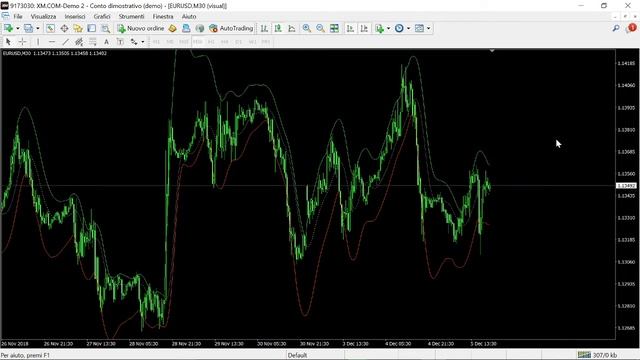Select the text label tool
This screenshot has height=360, width=640.
point(120,42)
